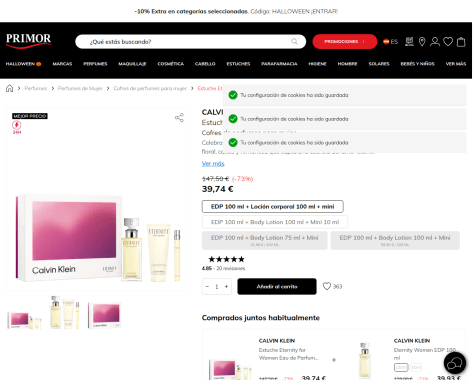Click the HALLOWEEN promo banner text
The image size is (475, 380).
[x=236, y=11]
